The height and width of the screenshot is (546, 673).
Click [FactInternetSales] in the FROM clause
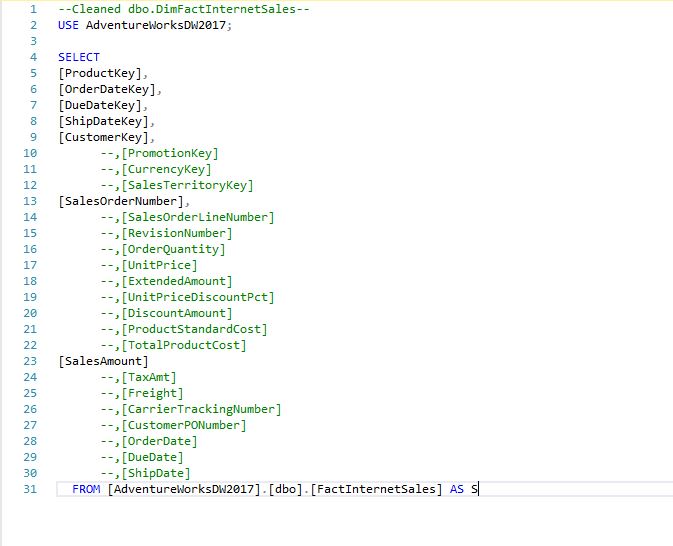[x=376, y=489]
